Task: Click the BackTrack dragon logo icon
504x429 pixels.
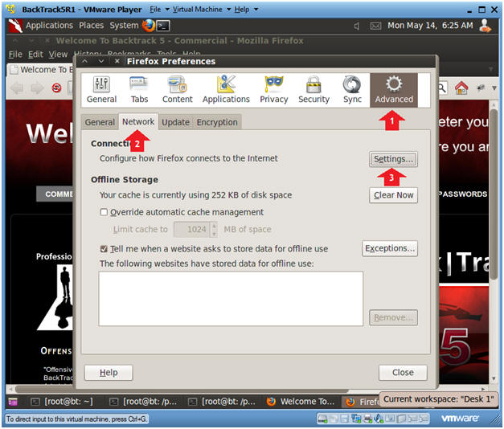Action: (15, 26)
